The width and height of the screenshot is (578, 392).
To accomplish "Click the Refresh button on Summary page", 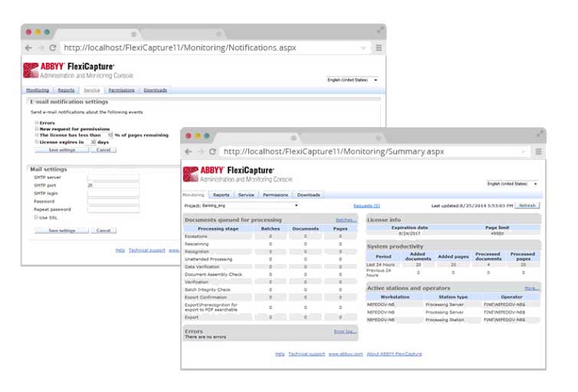I will tap(527, 205).
